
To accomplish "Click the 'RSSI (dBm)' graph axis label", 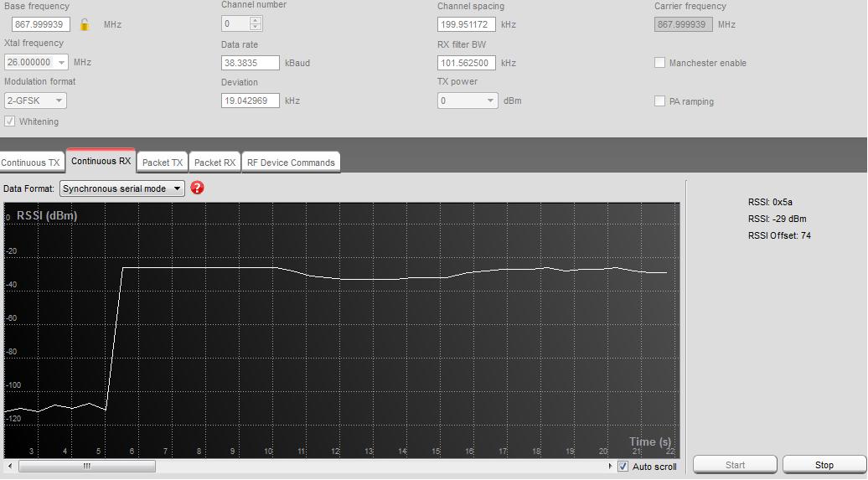I will click(47, 215).
